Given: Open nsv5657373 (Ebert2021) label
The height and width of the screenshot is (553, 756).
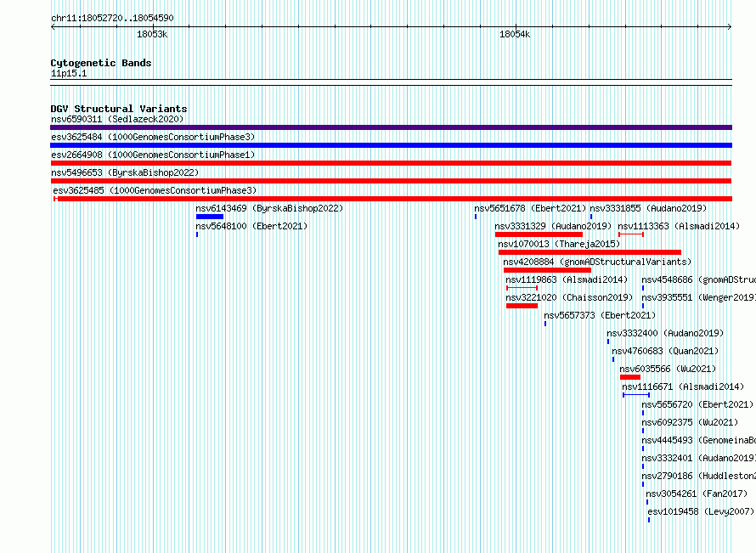Looking at the screenshot, I should tap(600, 315).
